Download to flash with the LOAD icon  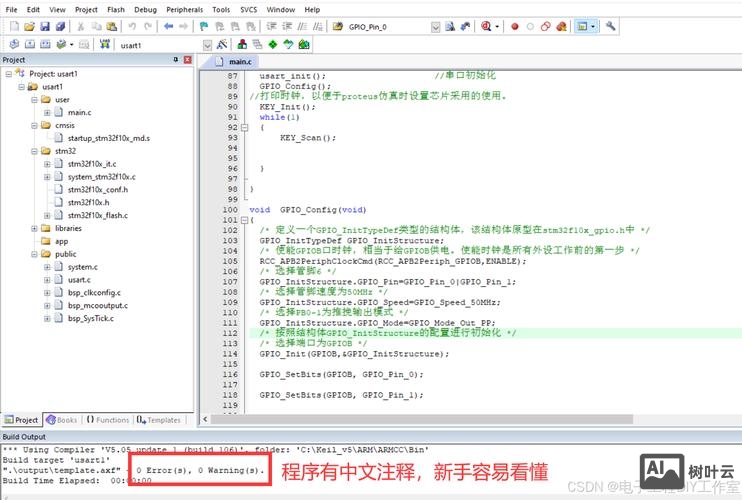pyautogui.click(x=105, y=44)
